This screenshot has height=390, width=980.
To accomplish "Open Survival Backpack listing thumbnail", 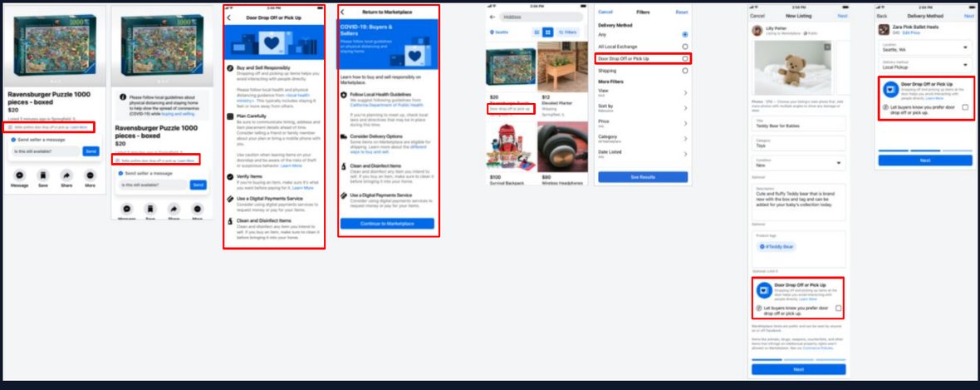I will point(511,146).
